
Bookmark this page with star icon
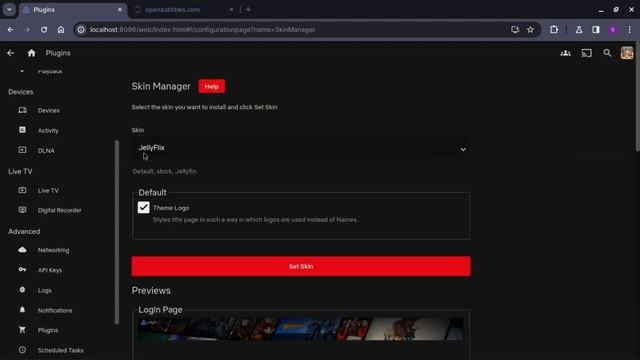pos(530,29)
